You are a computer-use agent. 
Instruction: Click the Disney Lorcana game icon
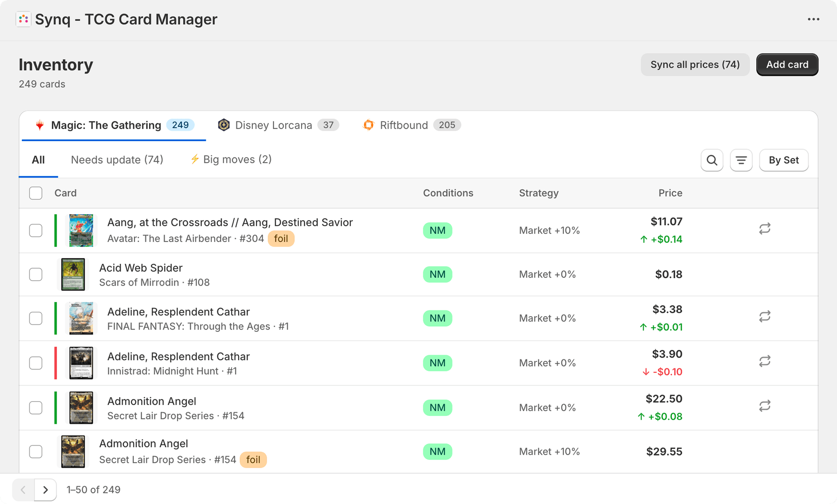[x=224, y=125]
